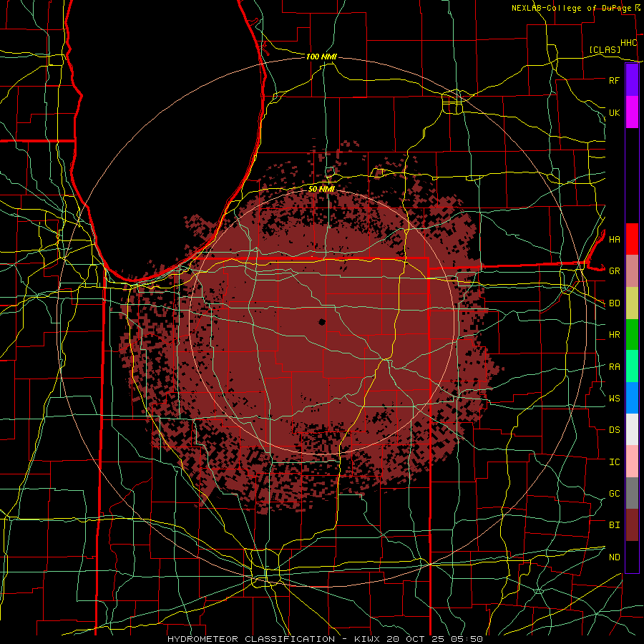Click the IC legend label
644x644 pixels.
[x=615, y=462]
